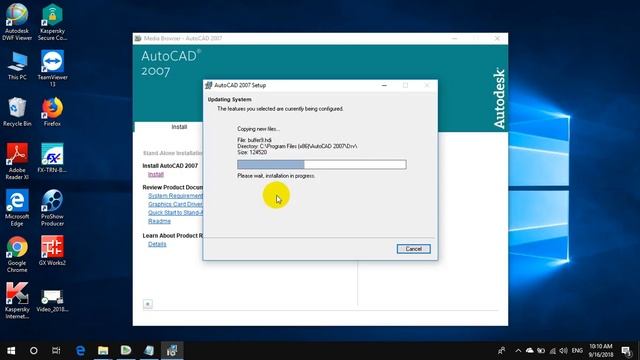The image size is (640, 360).
Task: Open Autodesk DWF Viewer desktop shortcut
Action: [17, 22]
